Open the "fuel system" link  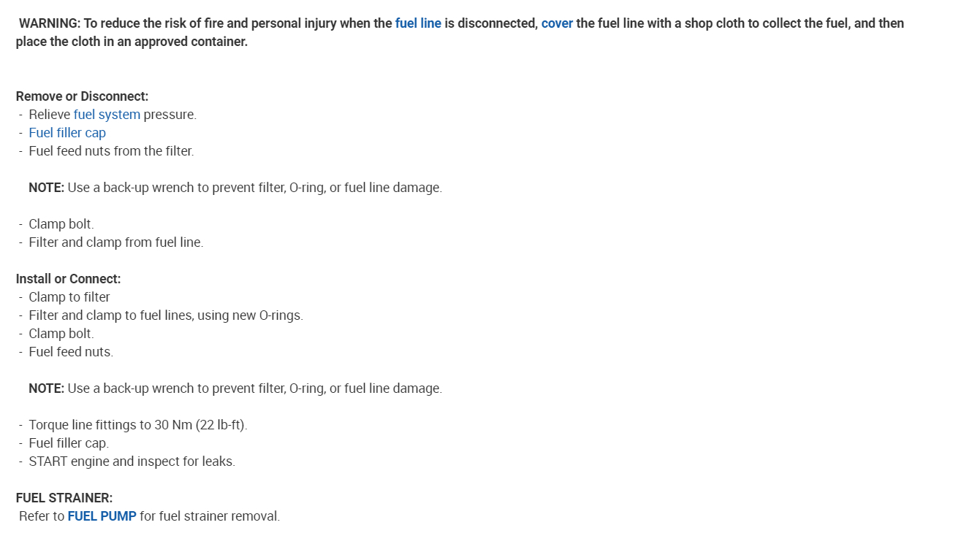107,115
